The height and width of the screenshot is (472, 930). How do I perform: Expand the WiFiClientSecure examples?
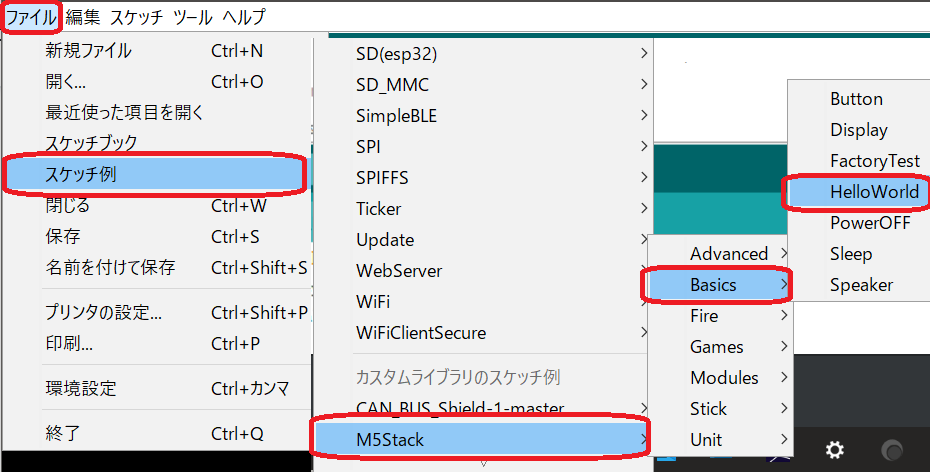coord(420,333)
